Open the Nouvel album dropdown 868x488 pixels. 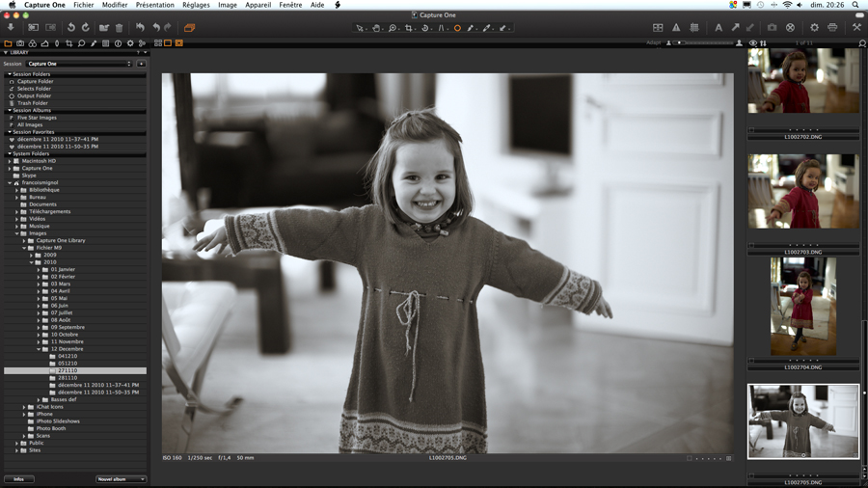(121, 479)
